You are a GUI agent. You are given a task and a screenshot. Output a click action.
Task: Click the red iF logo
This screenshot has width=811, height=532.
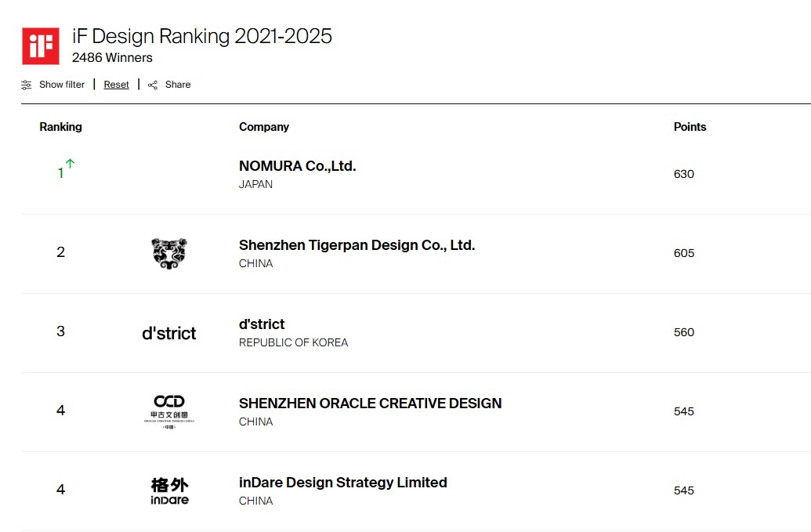[x=41, y=45]
